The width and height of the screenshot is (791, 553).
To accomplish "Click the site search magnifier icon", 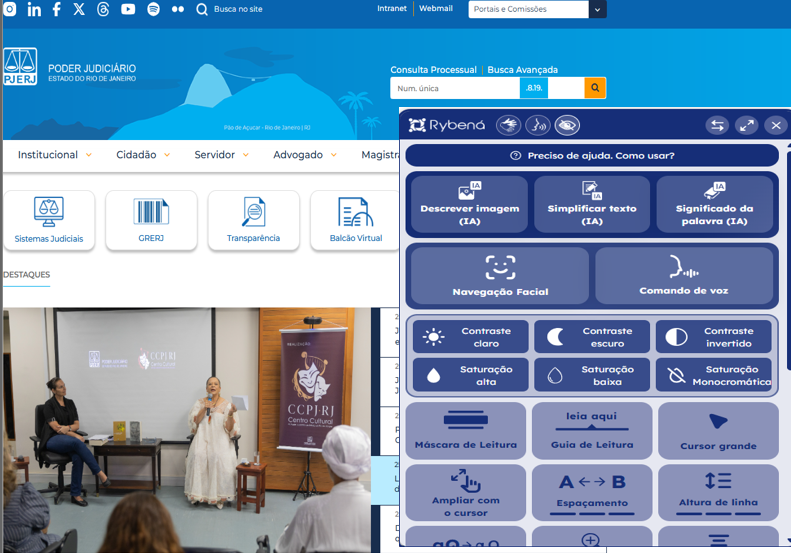I will (202, 9).
